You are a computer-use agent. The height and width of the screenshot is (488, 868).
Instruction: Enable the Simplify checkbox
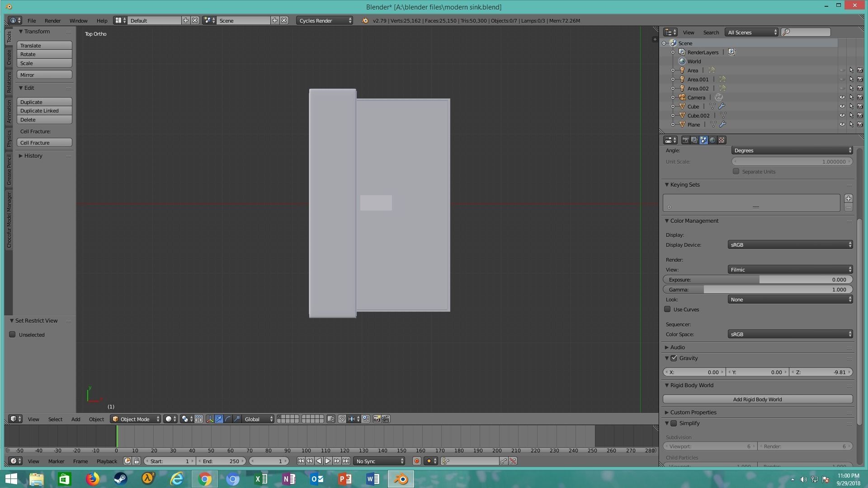coord(674,423)
